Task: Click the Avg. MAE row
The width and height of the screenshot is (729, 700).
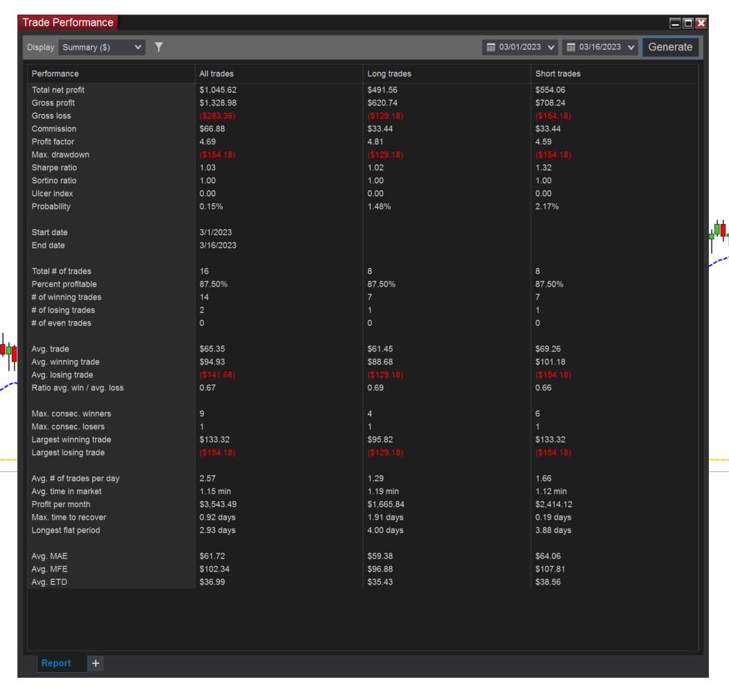Action: click(x=49, y=556)
